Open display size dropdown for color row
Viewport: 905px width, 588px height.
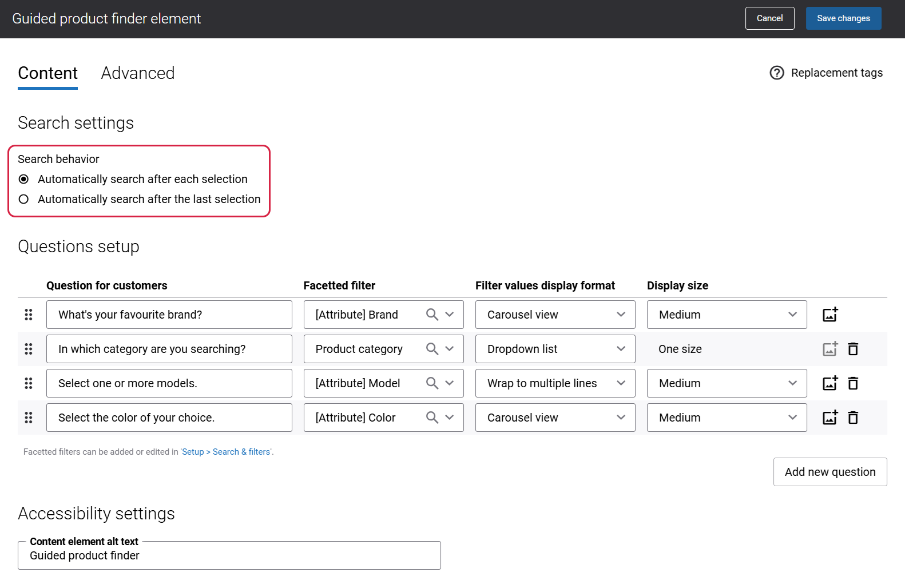coord(727,418)
